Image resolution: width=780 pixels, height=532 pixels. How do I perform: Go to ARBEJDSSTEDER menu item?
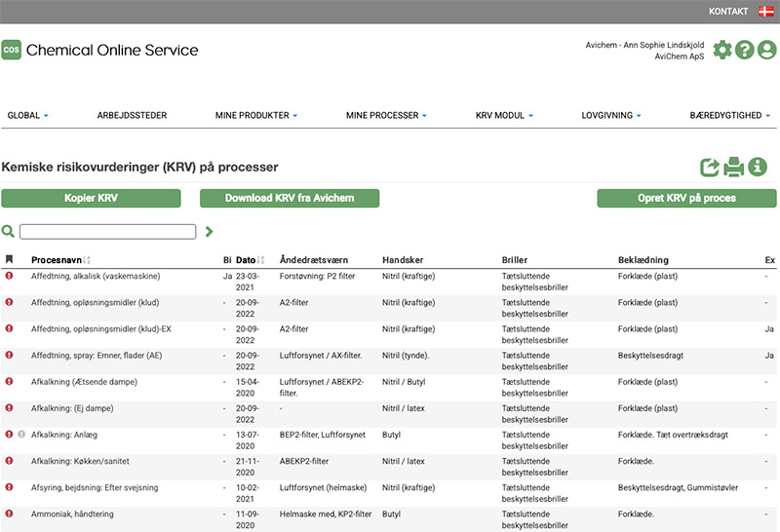pyautogui.click(x=132, y=115)
